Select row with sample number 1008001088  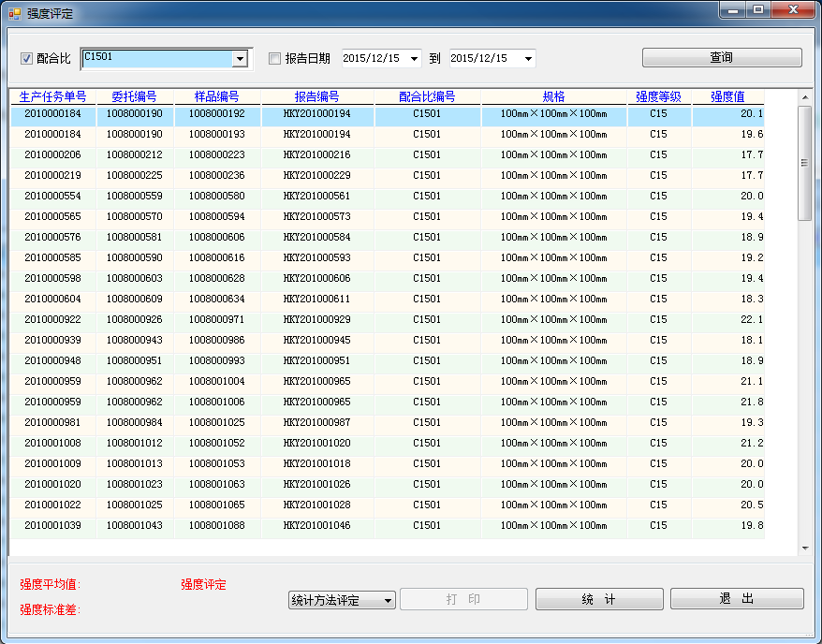(x=216, y=526)
